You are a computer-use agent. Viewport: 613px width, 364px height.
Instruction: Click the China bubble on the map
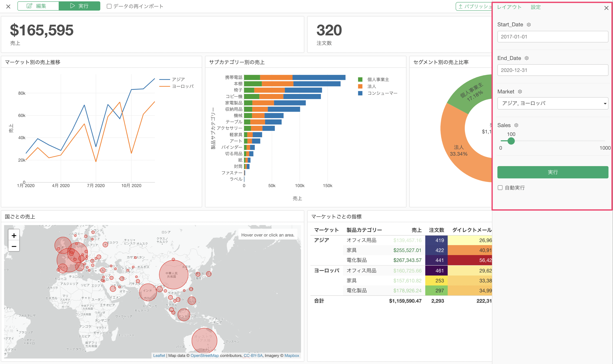(x=174, y=275)
